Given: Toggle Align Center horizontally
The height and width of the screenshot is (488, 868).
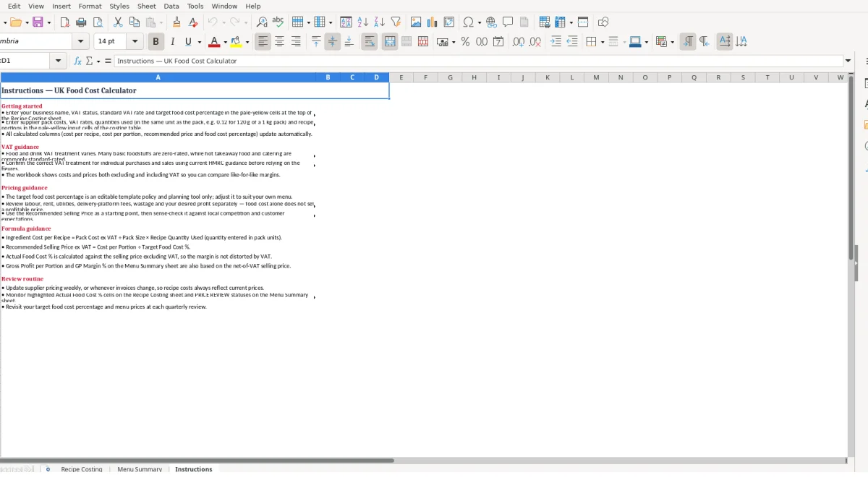Looking at the screenshot, I should coord(279,42).
